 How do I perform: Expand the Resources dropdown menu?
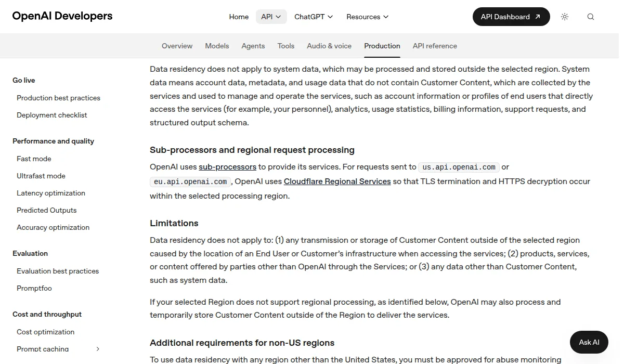click(x=368, y=17)
